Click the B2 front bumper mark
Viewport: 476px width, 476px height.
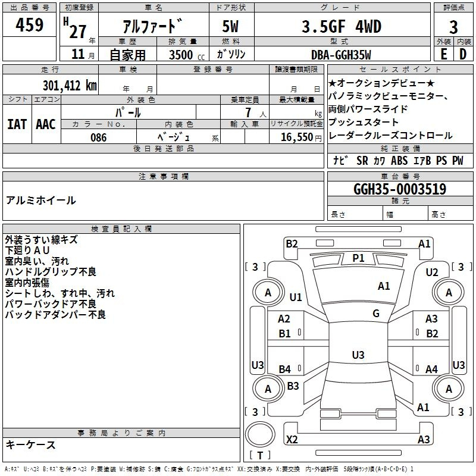point(292,244)
